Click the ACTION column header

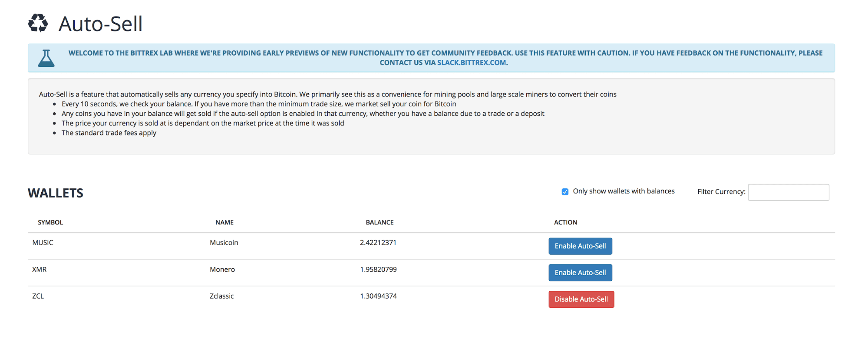coord(565,223)
